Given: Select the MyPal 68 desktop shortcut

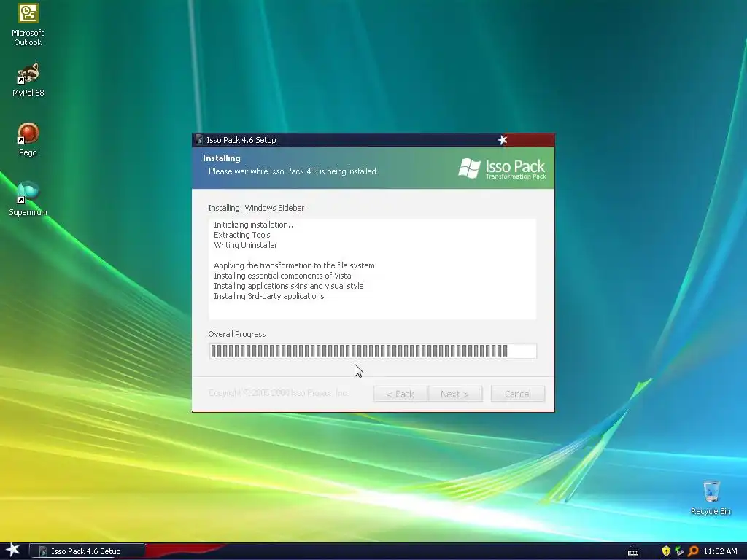Looking at the screenshot, I should pyautogui.click(x=28, y=79).
